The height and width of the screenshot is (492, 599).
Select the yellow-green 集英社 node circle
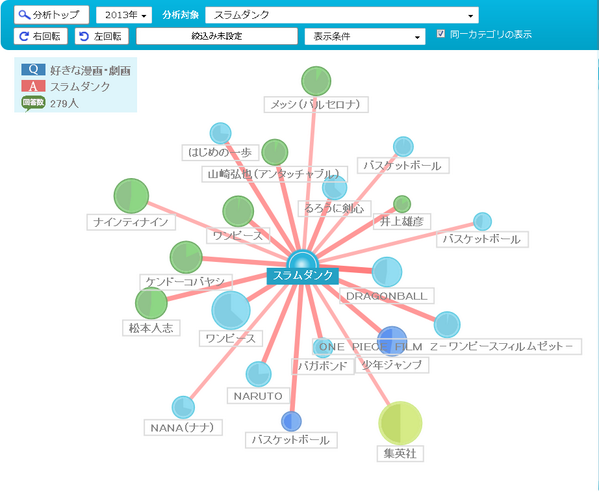pyautogui.click(x=400, y=423)
